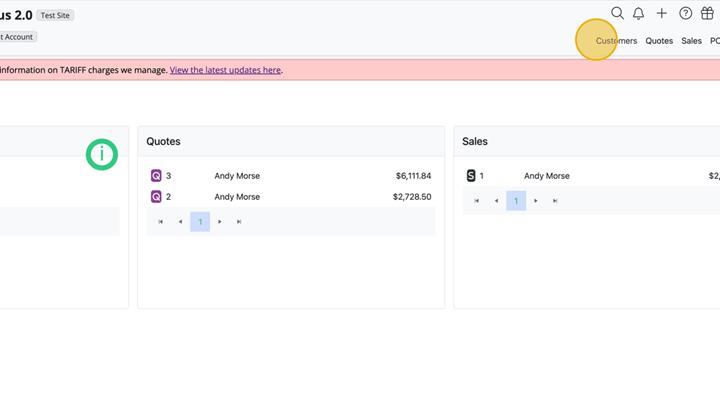Open the help question mark icon
This screenshot has width=720, height=402.
[685, 13]
